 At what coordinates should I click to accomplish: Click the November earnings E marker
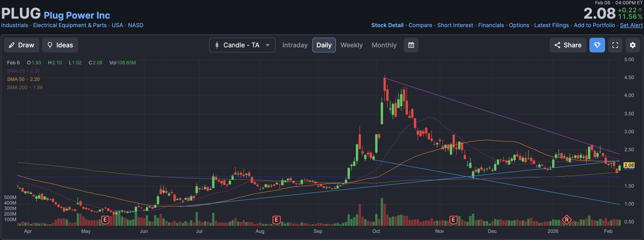tap(453, 220)
